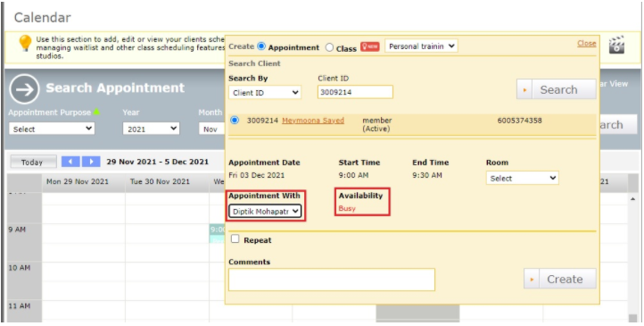The image size is (644, 326).
Task: Click the red Busy availability text
Action: point(347,208)
